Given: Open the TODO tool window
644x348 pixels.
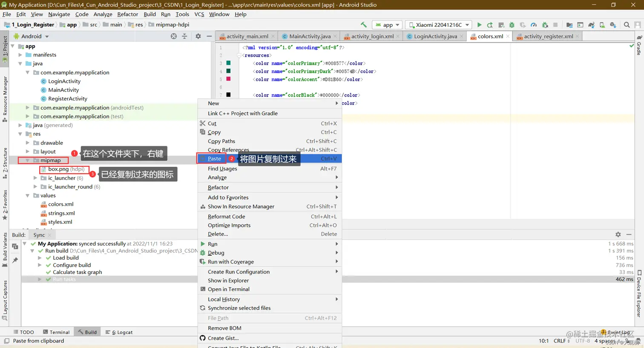Looking at the screenshot, I should 23,332.
